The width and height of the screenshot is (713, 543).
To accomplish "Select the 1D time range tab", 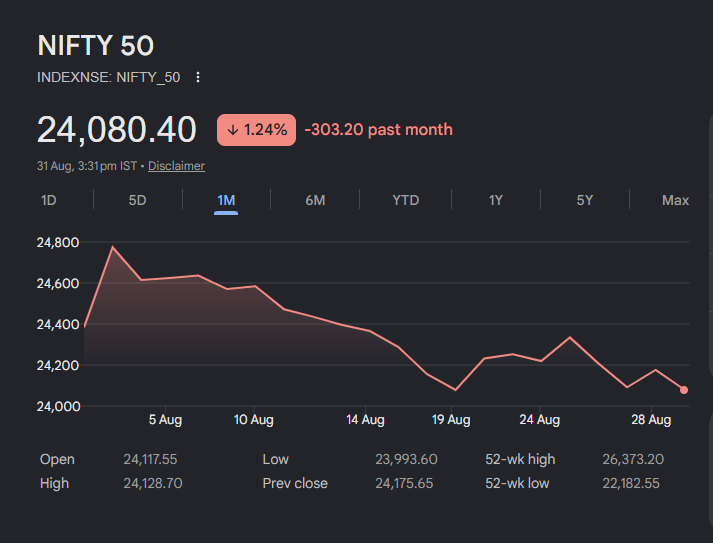I will click(49, 200).
